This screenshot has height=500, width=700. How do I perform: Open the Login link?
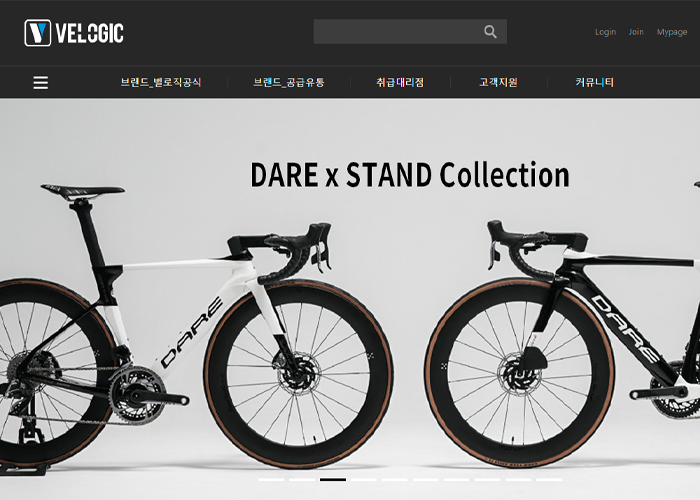(x=605, y=32)
